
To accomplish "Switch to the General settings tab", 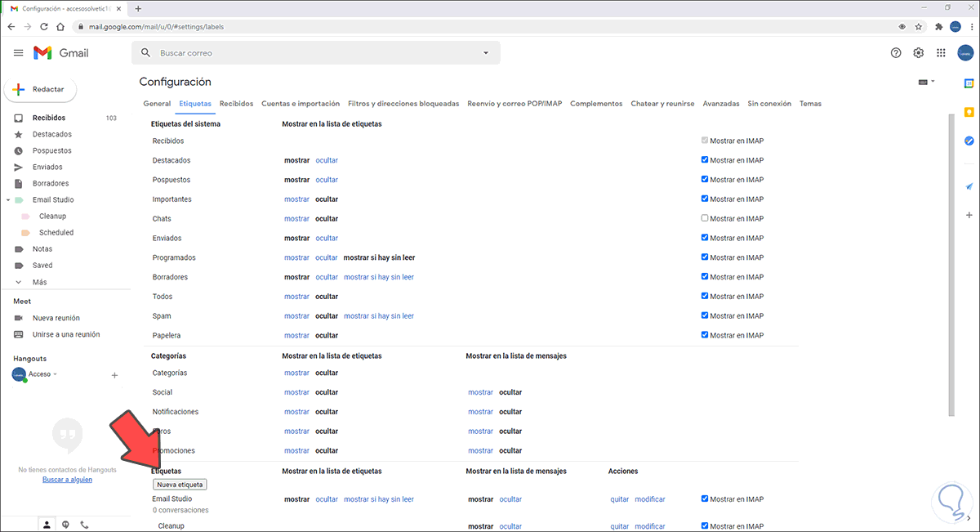I will coord(157,104).
